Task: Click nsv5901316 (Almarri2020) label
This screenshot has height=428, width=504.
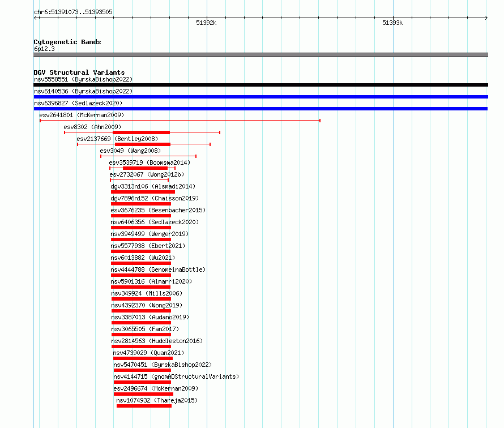Action: [151, 281]
